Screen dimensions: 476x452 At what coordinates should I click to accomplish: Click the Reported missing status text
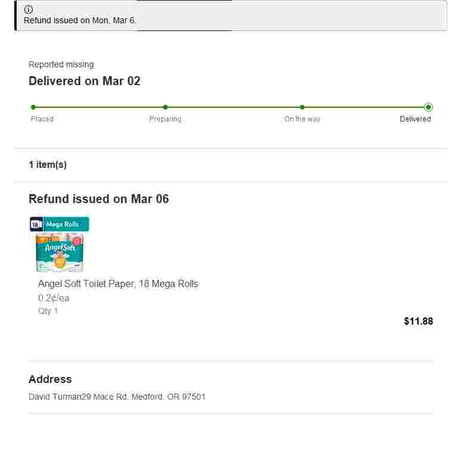61,64
